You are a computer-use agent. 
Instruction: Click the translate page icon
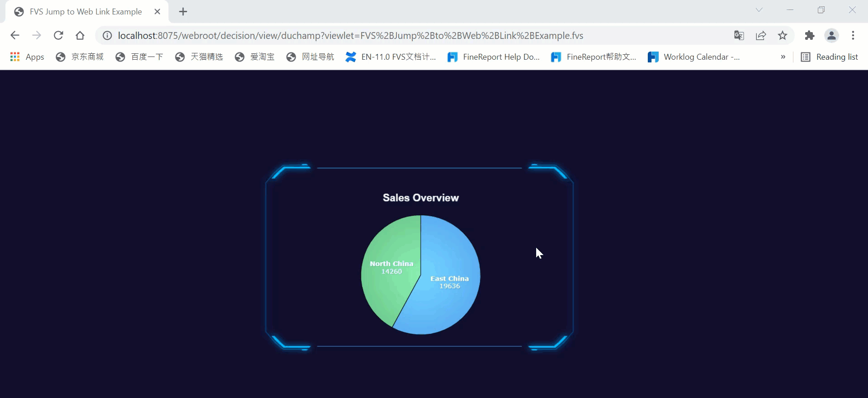coord(739,36)
